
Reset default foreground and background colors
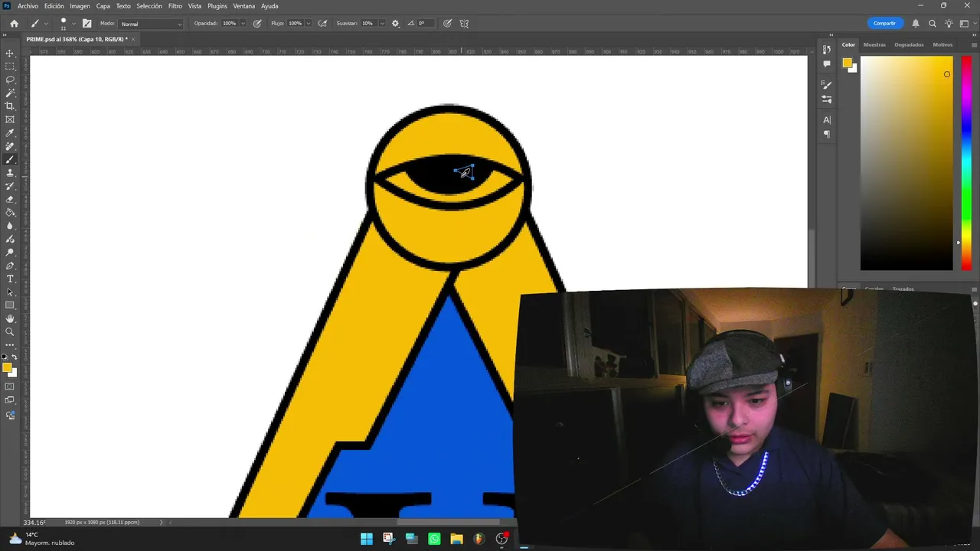click(5, 357)
